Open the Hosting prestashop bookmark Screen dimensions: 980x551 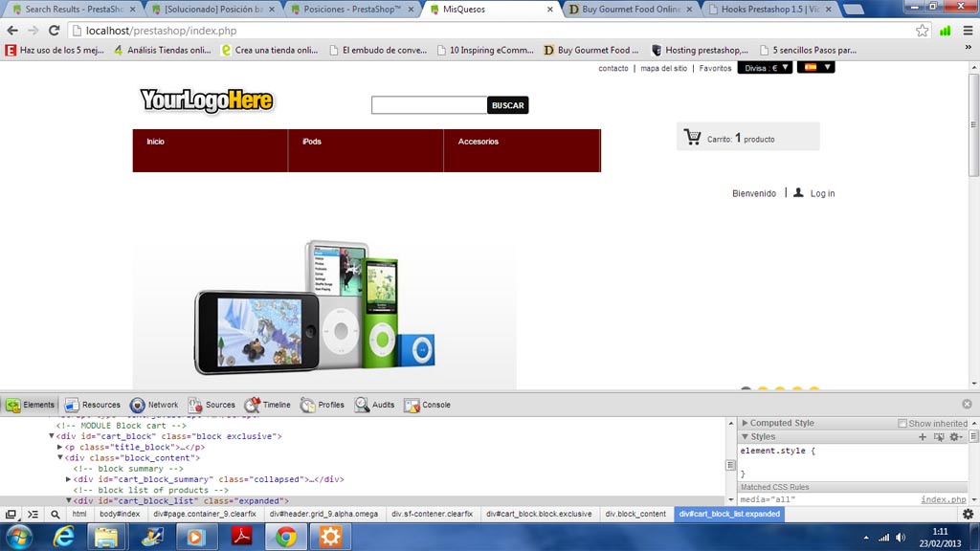coord(700,50)
